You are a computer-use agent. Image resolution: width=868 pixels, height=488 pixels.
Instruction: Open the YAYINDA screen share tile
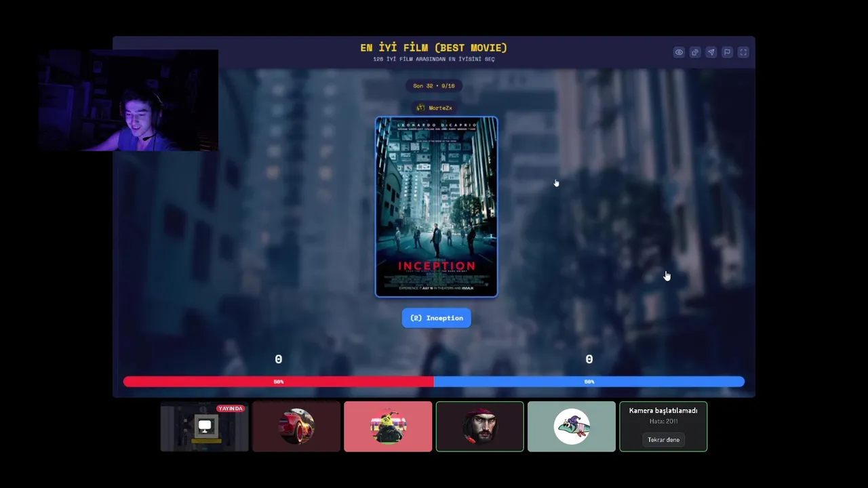click(204, 426)
